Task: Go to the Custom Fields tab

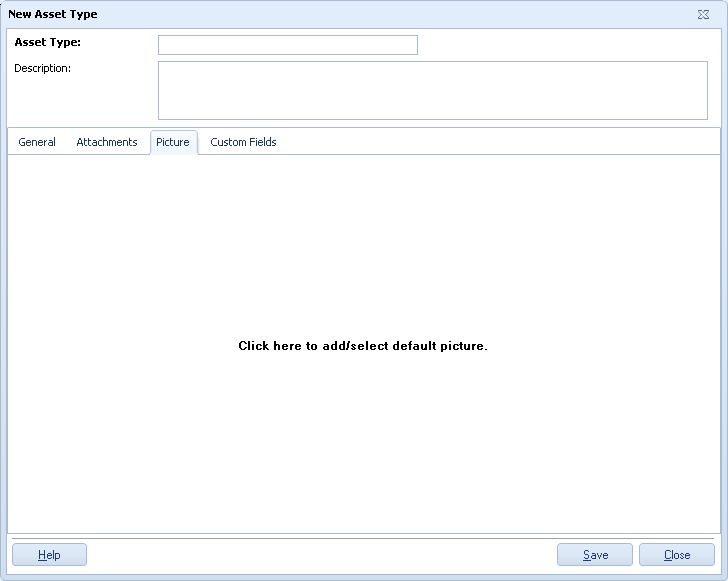Action: coord(243,142)
